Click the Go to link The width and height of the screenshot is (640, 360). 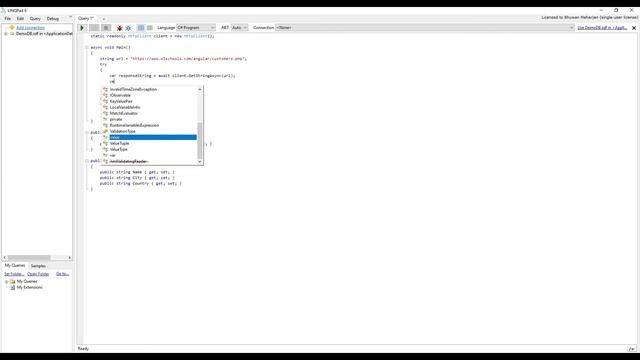62,274
